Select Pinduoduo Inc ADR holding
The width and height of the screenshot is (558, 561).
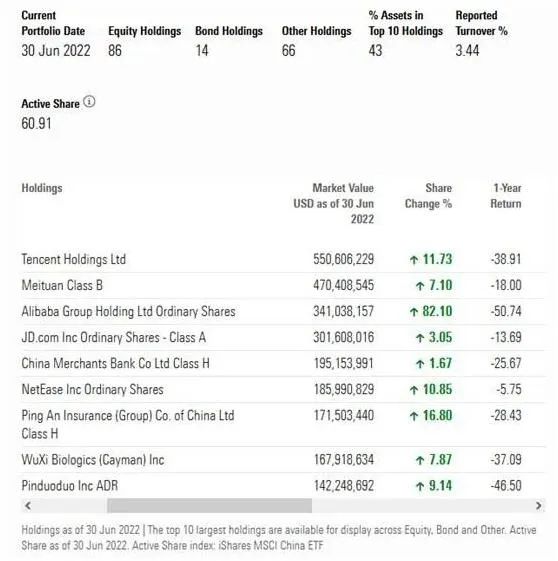tap(70, 486)
